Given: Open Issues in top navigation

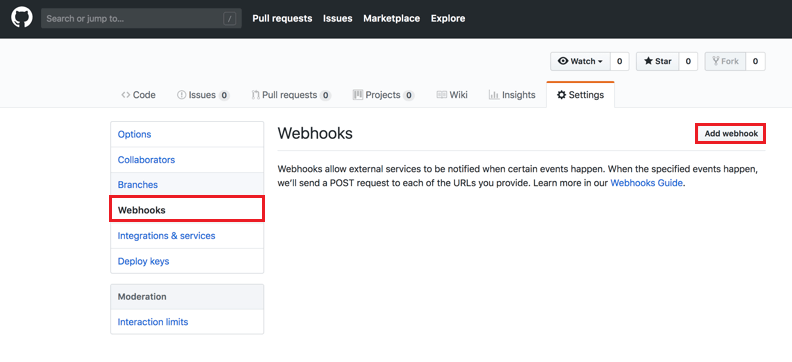Looking at the screenshot, I should pyautogui.click(x=338, y=19).
